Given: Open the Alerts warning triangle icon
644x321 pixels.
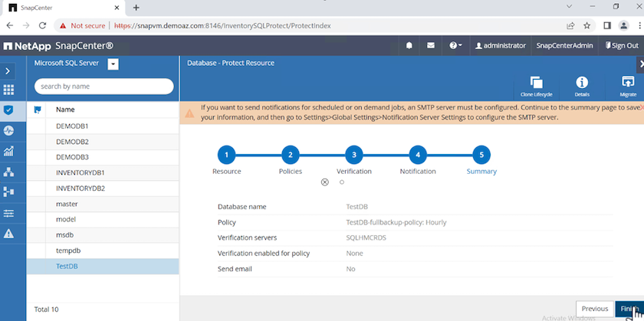Looking at the screenshot, I should pyautogui.click(x=8, y=234).
